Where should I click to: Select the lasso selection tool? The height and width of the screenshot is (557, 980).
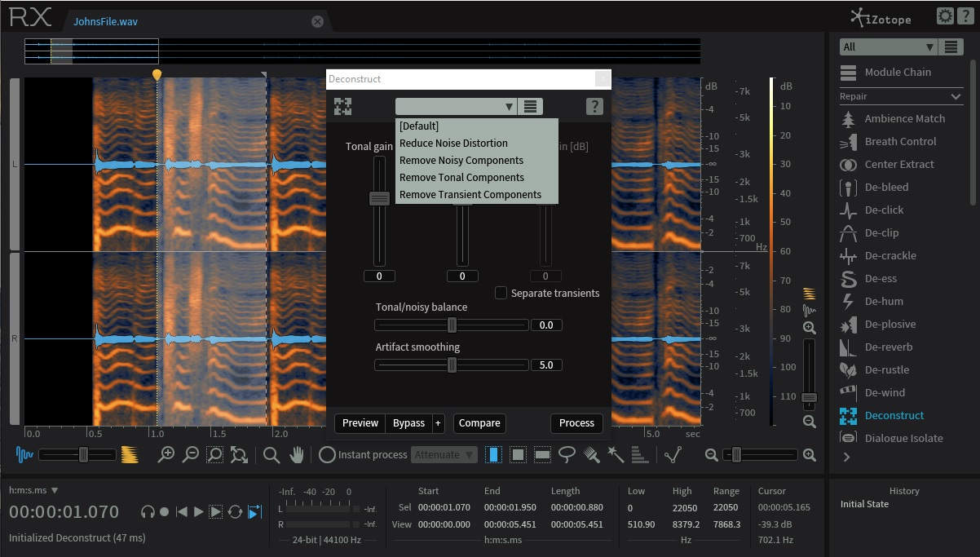pos(567,454)
